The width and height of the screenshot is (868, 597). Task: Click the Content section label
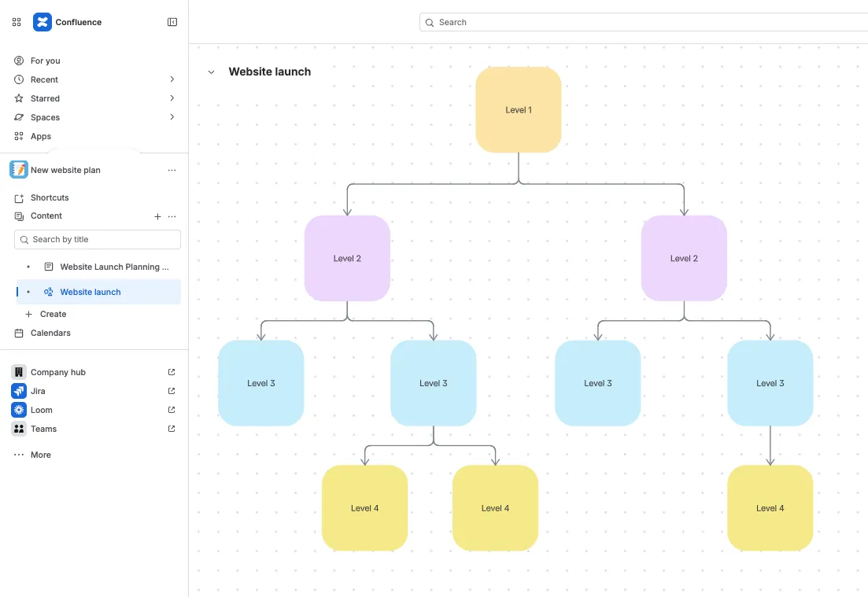pyautogui.click(x=46, y=216)
